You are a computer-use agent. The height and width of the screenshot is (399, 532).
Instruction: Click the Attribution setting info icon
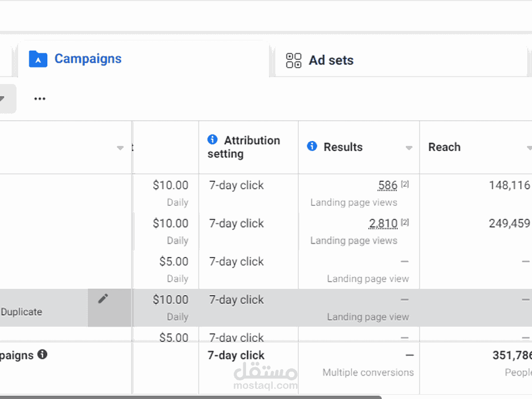pyautogui.click(x=212, y=140)
